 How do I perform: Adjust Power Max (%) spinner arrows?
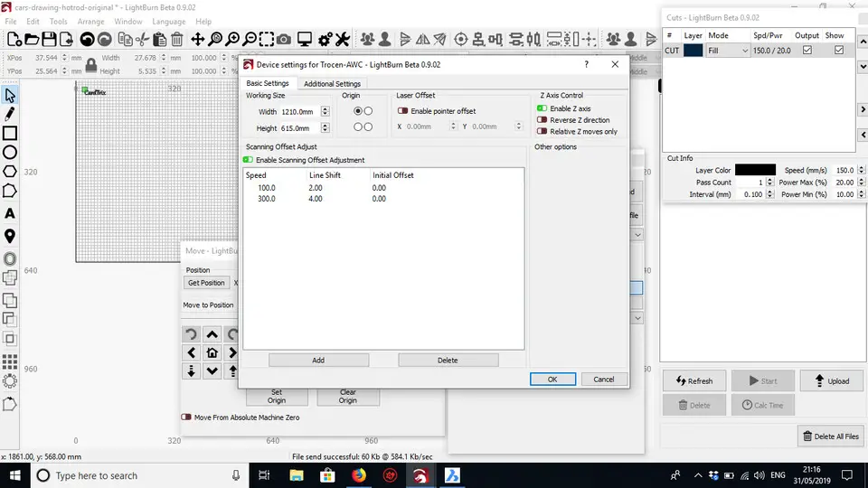[861, 182]
